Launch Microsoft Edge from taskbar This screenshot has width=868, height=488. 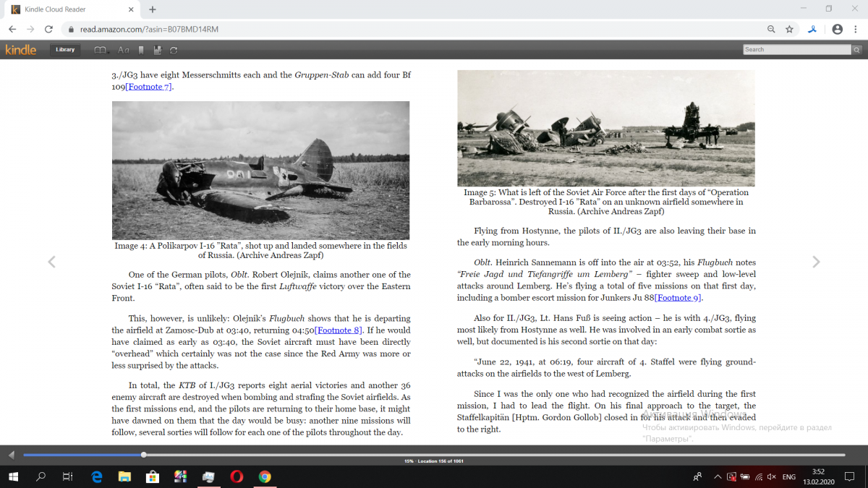(97, 476)
